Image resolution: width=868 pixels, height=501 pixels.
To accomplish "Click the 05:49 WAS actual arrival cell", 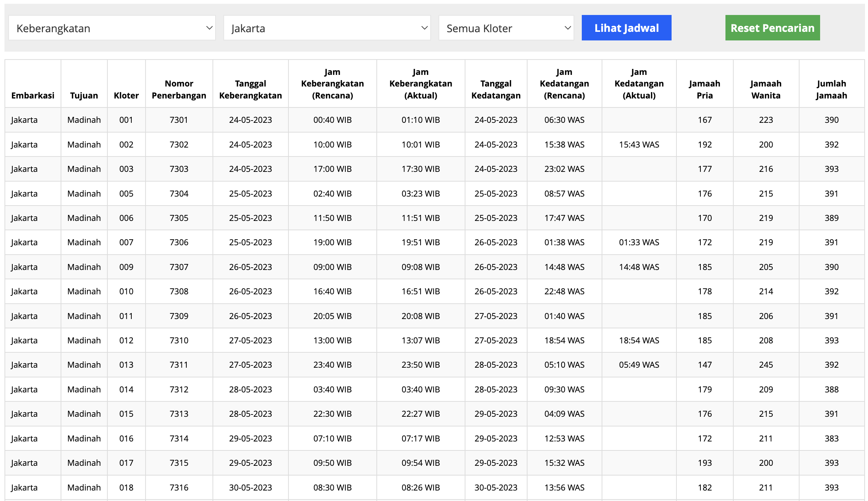I will [x=639, y=365].
